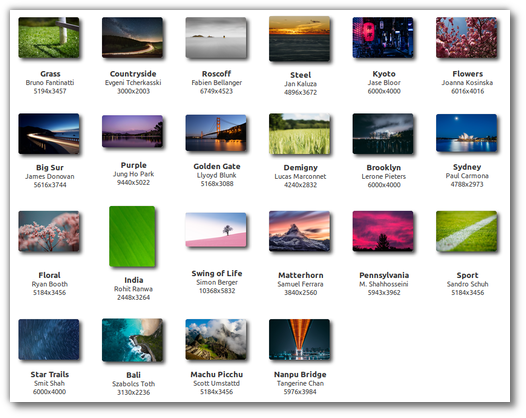Pick the Sport field line wallpaper
526x418 pixels.
coord(467,231)
